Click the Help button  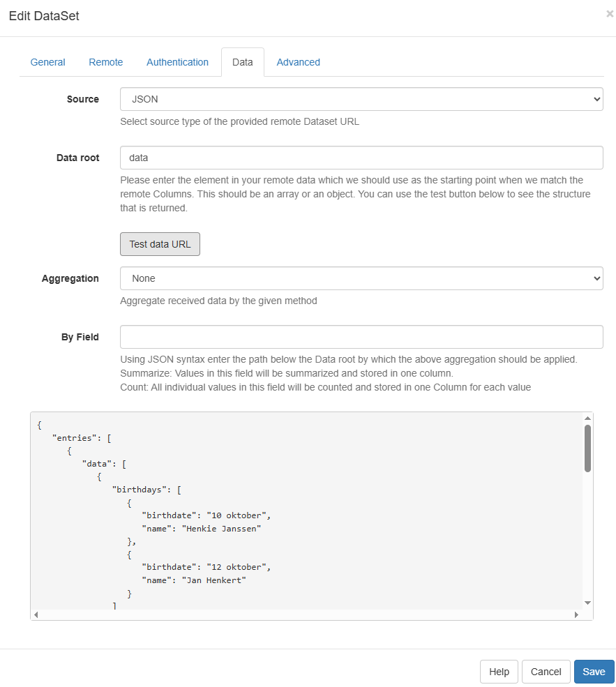[x=499, y=672]
